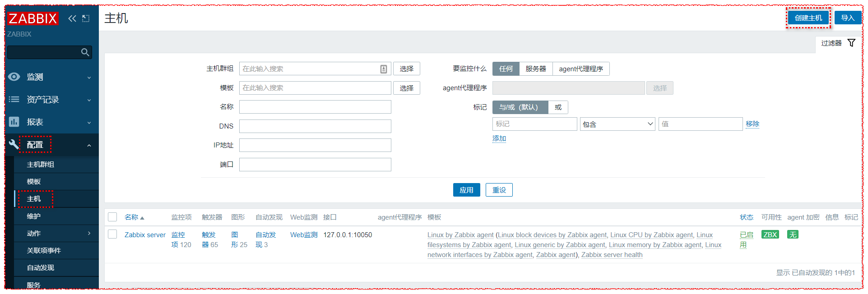Expand the 动作 submenu arrow
Viewport: 868px width, 294px height.
click(x=89, y=233)
